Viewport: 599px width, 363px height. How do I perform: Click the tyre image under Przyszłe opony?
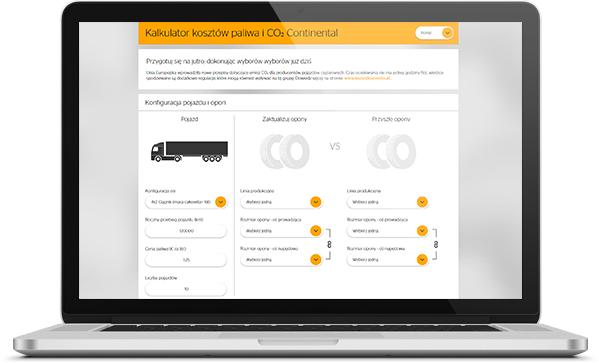[x=391, y=151]
